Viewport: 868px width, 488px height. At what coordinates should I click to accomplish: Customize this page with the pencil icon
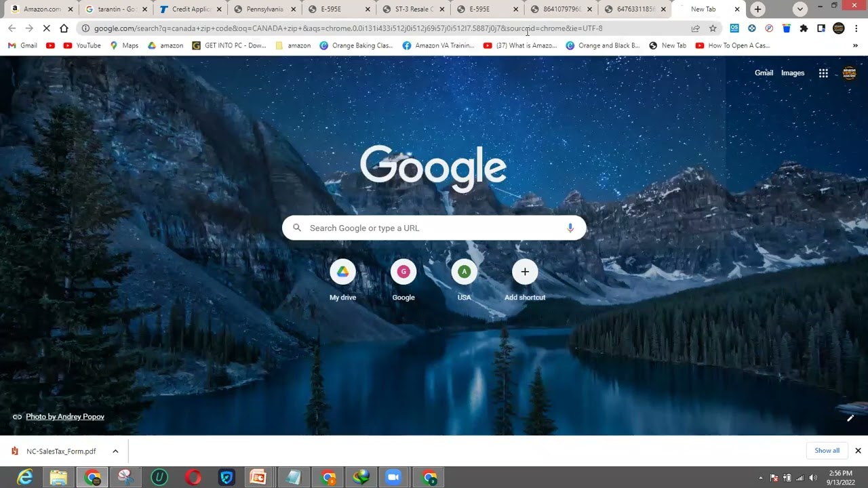click(x=850, y=418)
